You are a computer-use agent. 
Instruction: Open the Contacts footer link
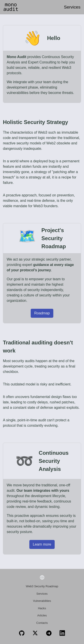pos(42,623)
